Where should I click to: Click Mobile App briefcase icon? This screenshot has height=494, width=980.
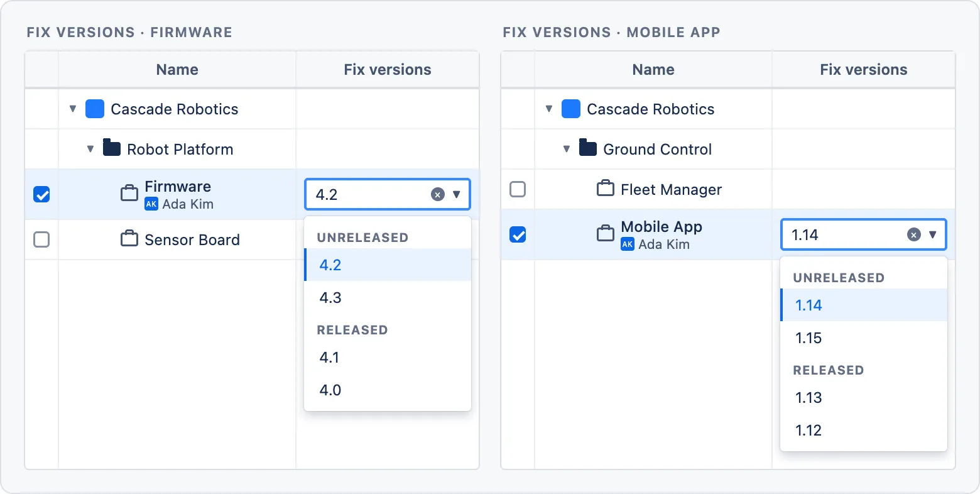click(606, 233)
